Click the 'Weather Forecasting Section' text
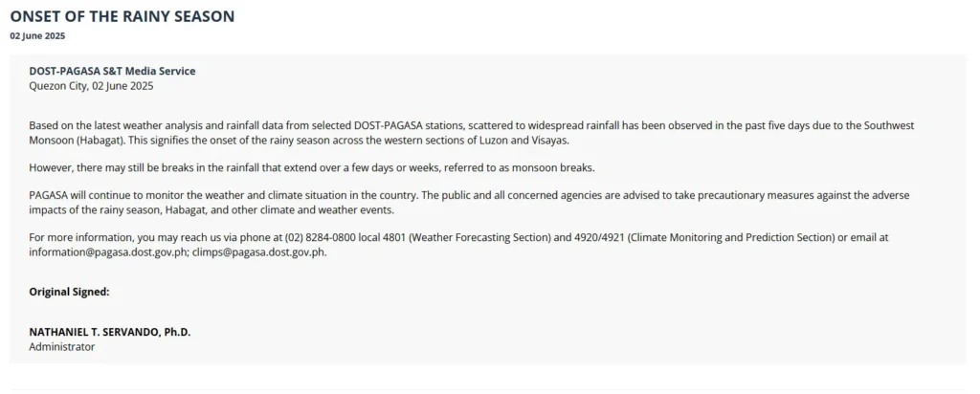Viewport: 980px width, 394px height. point(479,238)
